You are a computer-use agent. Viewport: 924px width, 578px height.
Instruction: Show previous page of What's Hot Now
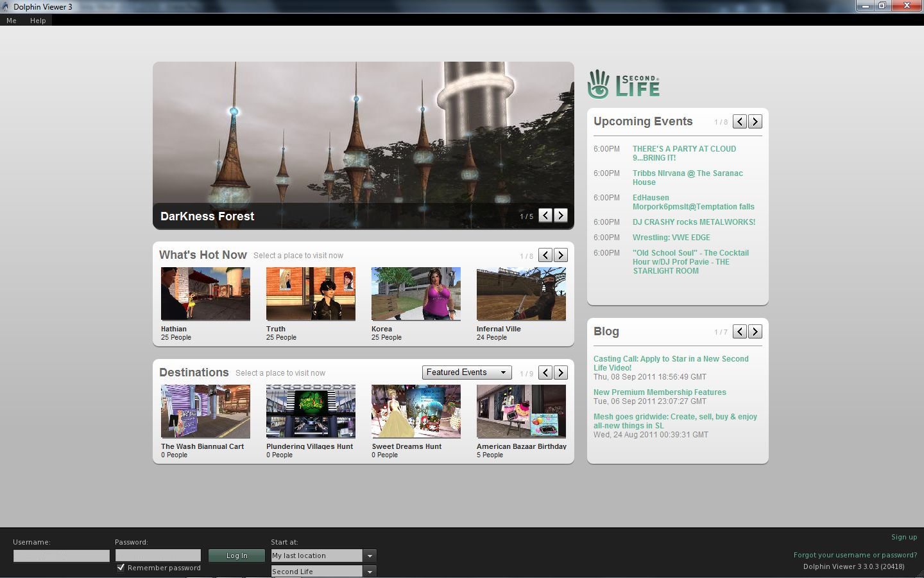[x=545, y=256]
